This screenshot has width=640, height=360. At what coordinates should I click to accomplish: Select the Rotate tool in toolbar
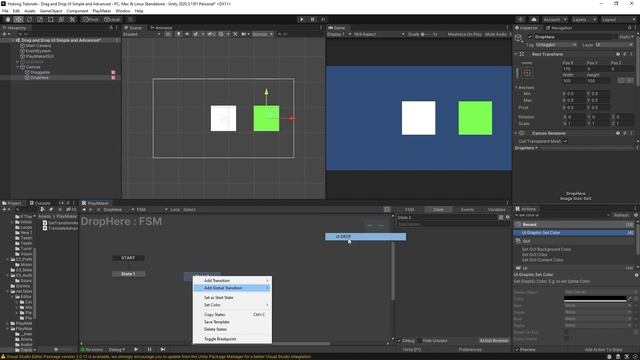[x=29, y=19]
